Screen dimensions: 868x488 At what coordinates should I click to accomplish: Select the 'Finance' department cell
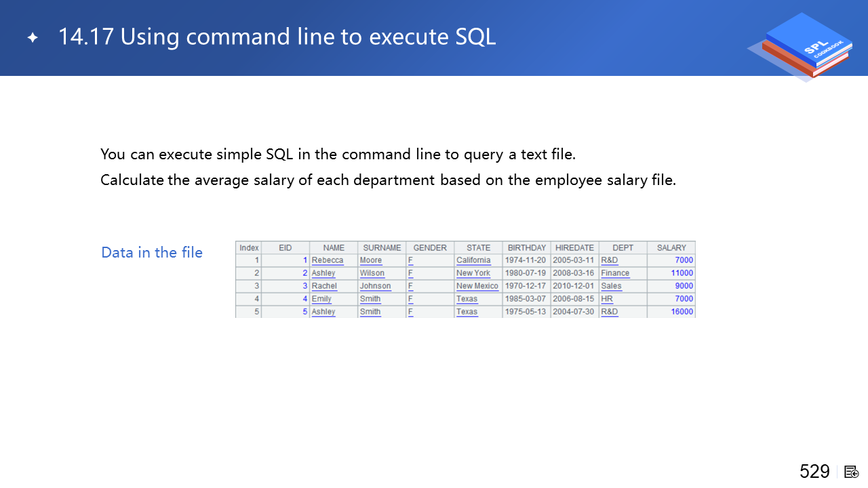tap(615, 273)
